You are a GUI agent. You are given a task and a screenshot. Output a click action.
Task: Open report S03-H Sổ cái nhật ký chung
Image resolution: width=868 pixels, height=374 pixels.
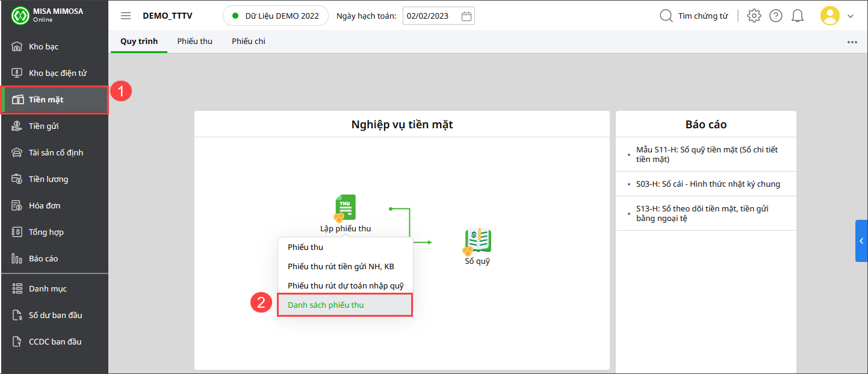click(706, 184)
